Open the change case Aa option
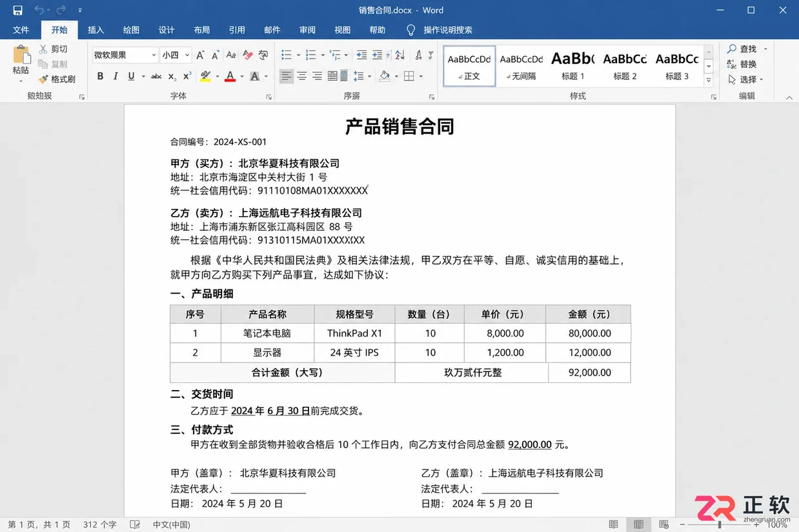Viewport: 799px width, 532px height. 232,55
